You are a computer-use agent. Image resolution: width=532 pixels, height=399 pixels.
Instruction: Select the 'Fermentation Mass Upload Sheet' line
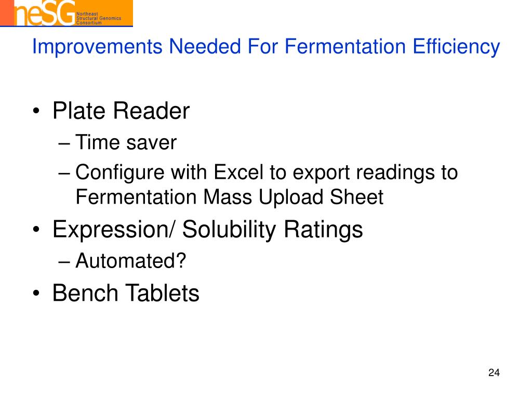pyautogui.click(x=229, y=197)
